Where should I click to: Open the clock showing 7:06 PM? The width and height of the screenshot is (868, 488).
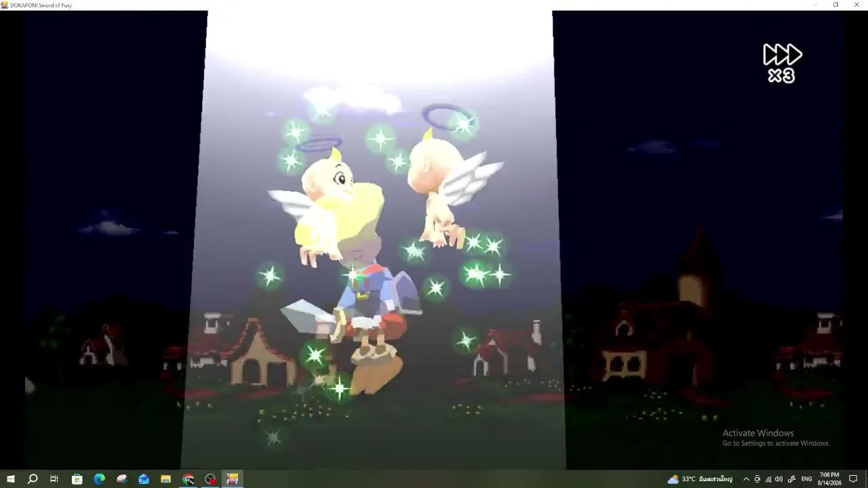pyautogui.click(x=829, y=479)
